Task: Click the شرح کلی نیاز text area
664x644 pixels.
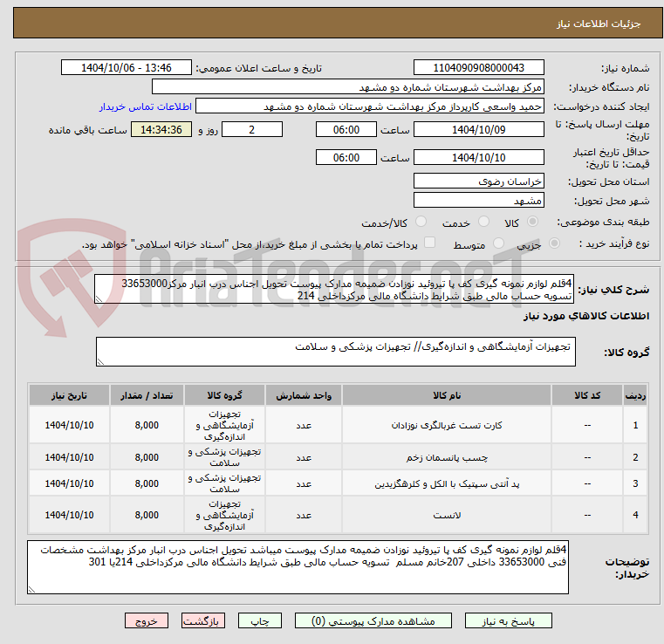Action: (x=334, y=289)
